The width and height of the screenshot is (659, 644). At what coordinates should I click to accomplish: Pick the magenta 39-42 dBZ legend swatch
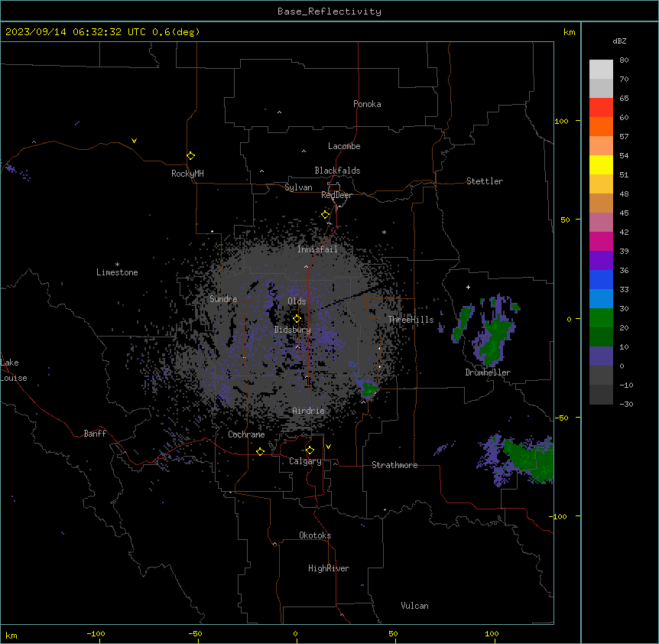click(601, 241)
